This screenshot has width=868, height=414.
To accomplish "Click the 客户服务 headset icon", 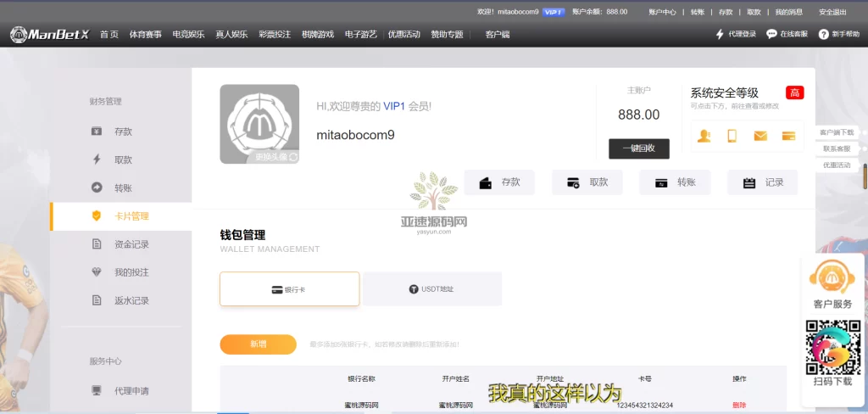I will coord(832,276).
